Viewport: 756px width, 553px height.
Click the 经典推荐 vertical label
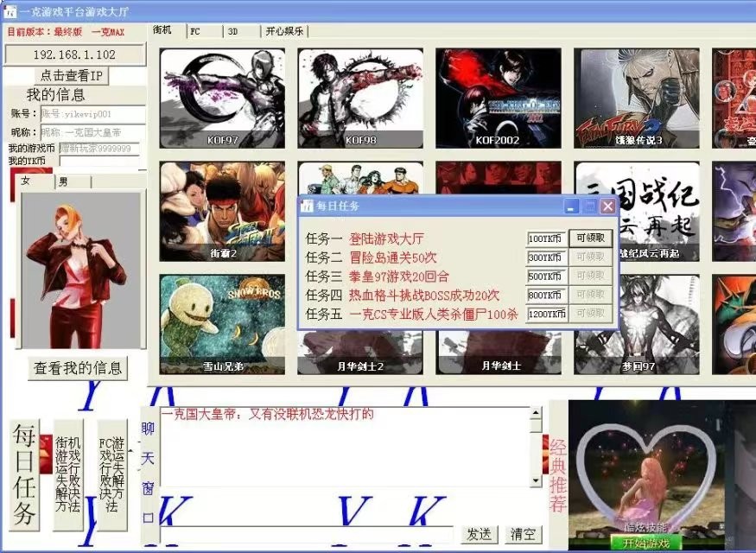tap(558, 475)
